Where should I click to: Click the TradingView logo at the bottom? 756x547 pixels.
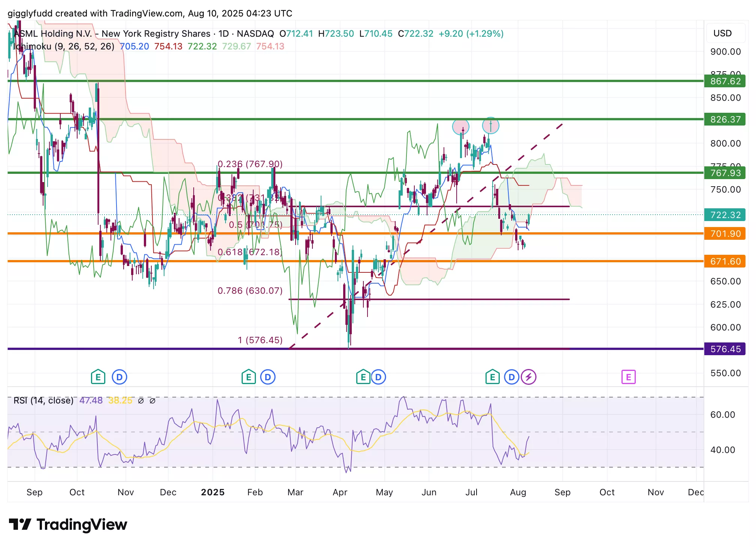[68, 525]
